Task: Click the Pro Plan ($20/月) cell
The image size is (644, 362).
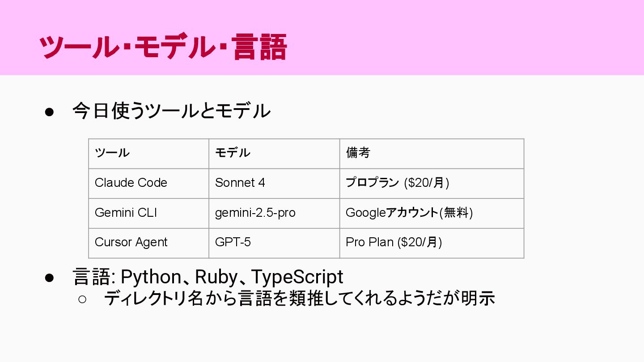Action: tap(432, 243)
